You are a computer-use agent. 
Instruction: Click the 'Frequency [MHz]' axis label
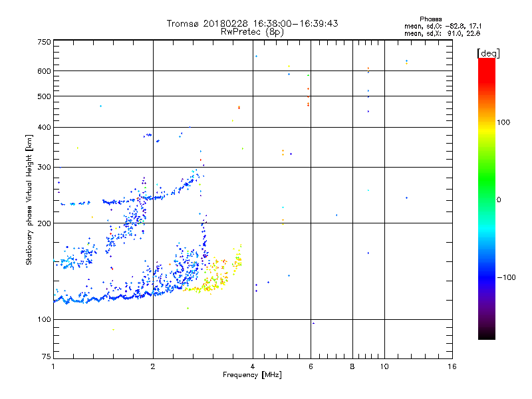252,375
